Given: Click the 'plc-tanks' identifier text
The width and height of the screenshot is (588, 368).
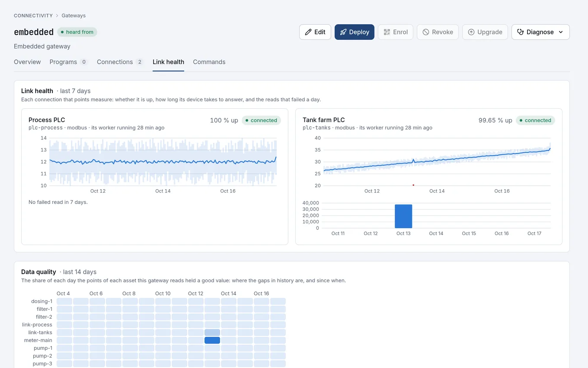Looking at the screenshot, I should coord(316,128).
